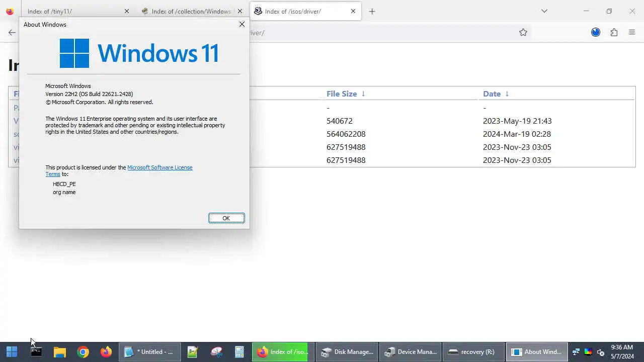The image size is (644, 362).
Task: Bookmark this page with the star
Action: pos(523,32)
